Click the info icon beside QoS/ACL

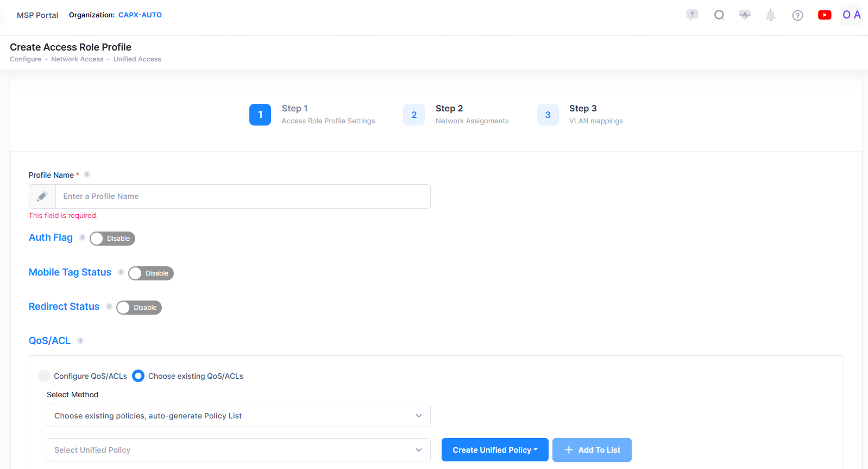pos(80,341)
